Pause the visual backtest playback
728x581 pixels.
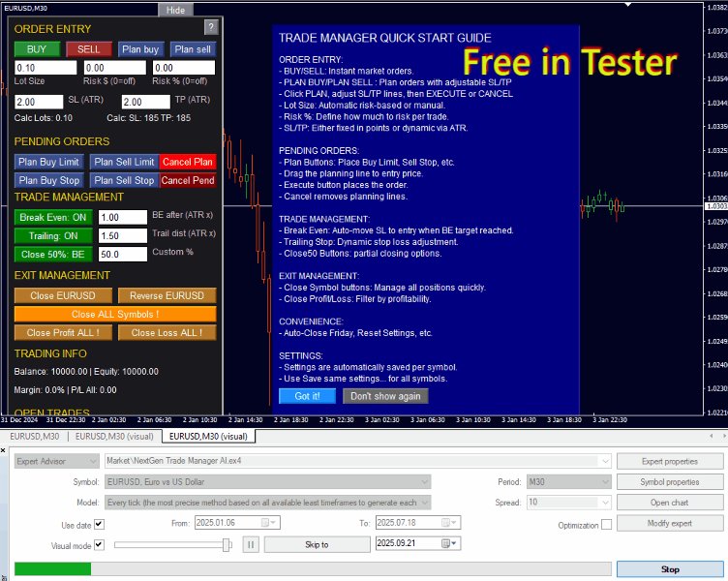click(x=251, y=544)
